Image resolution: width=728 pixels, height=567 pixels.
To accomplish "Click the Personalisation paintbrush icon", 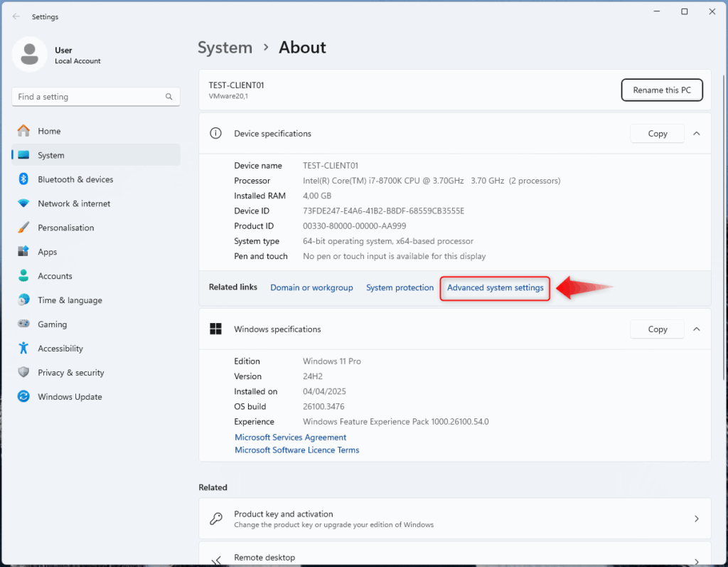I will [x=23, y=228].
